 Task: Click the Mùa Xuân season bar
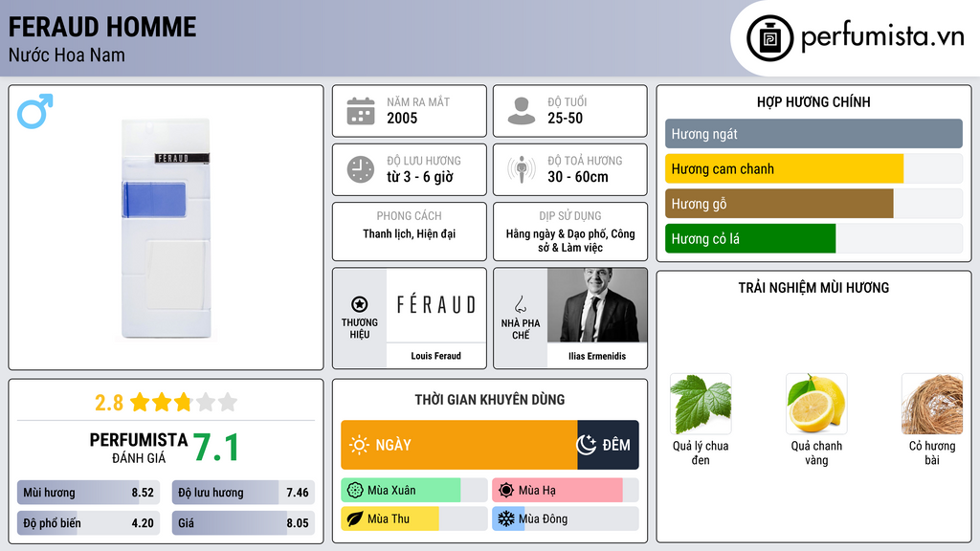click(x=413, y=491)
